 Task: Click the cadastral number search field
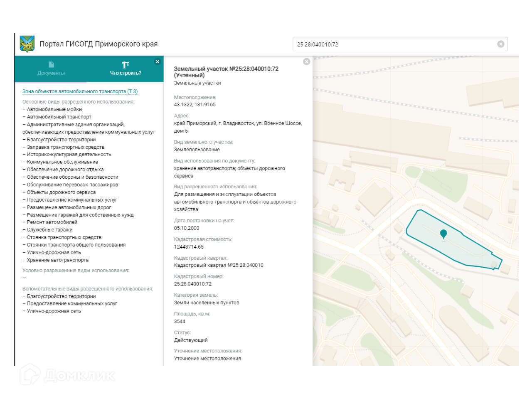tap(400, 44)
